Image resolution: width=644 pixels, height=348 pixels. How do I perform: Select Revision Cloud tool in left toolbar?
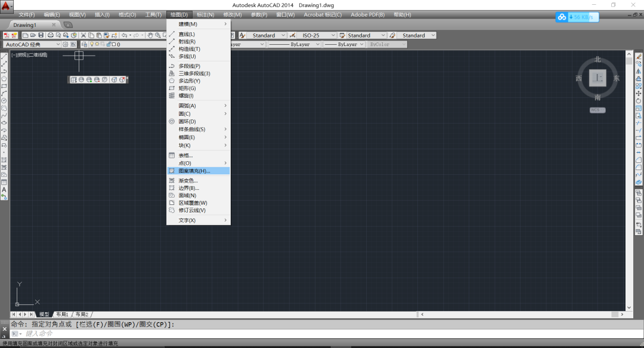(4, 108)
